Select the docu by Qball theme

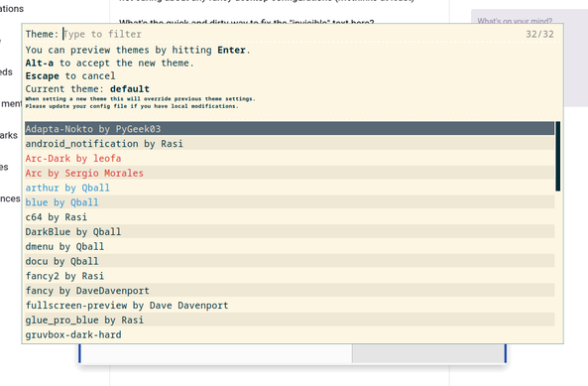pyautogui.click(x=290, y=261)
